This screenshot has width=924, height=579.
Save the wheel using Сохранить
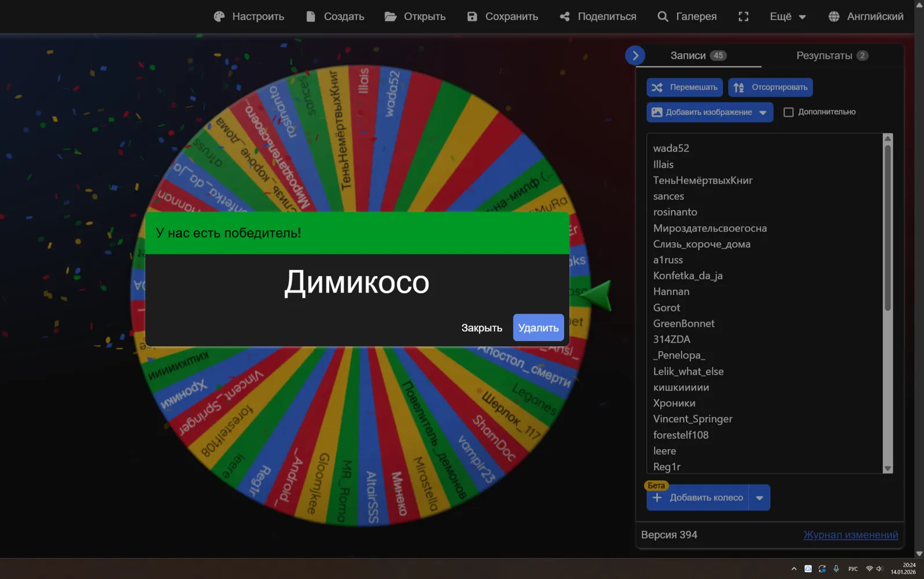tap(502, 16)
